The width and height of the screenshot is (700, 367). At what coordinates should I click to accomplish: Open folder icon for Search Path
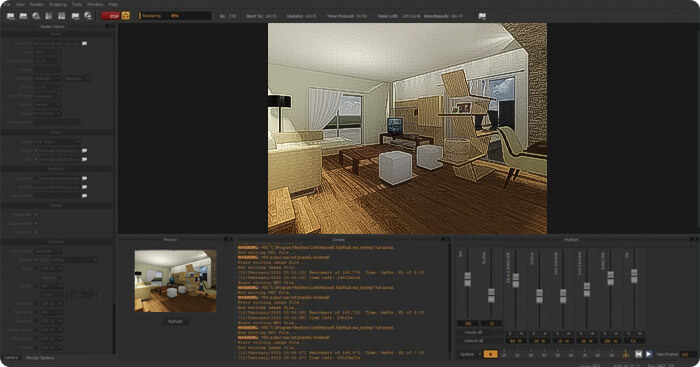(84, 196)
